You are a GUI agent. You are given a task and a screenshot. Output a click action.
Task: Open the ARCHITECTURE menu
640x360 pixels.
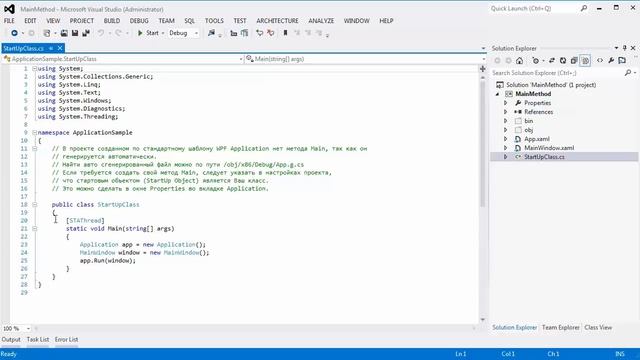[277, 21]
